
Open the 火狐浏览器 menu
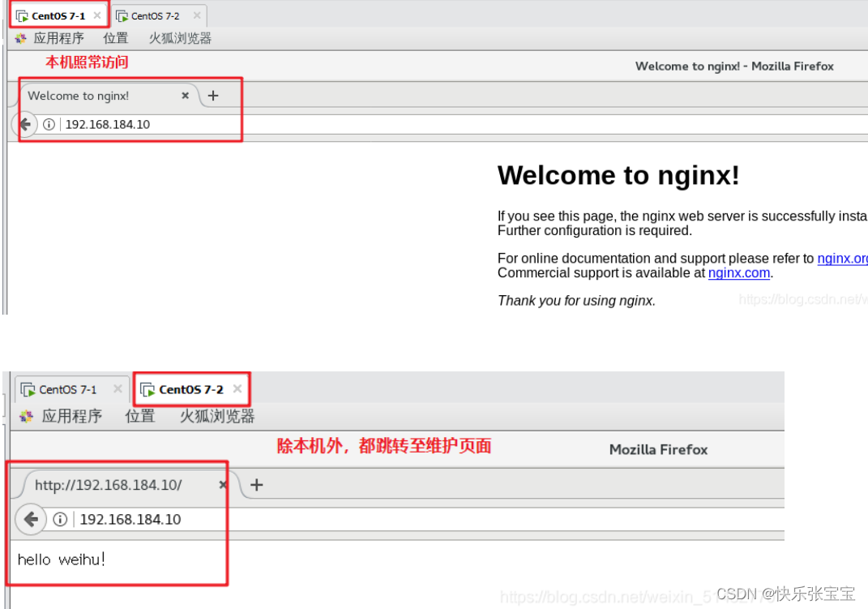coord(179,37)
